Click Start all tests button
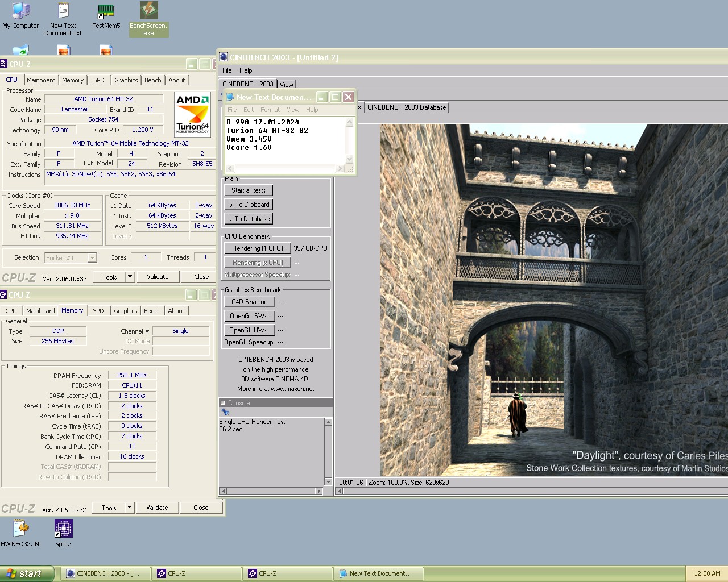Screen dimensions: 728x582 coord(249,190)
